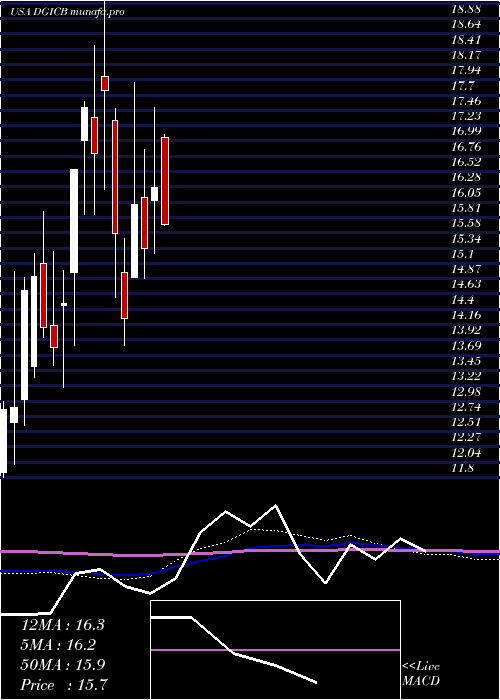The width and height of the screenshot is (500, 700).
Task: Click the Live MACD inset chart
Action: [x=275, y=650]
